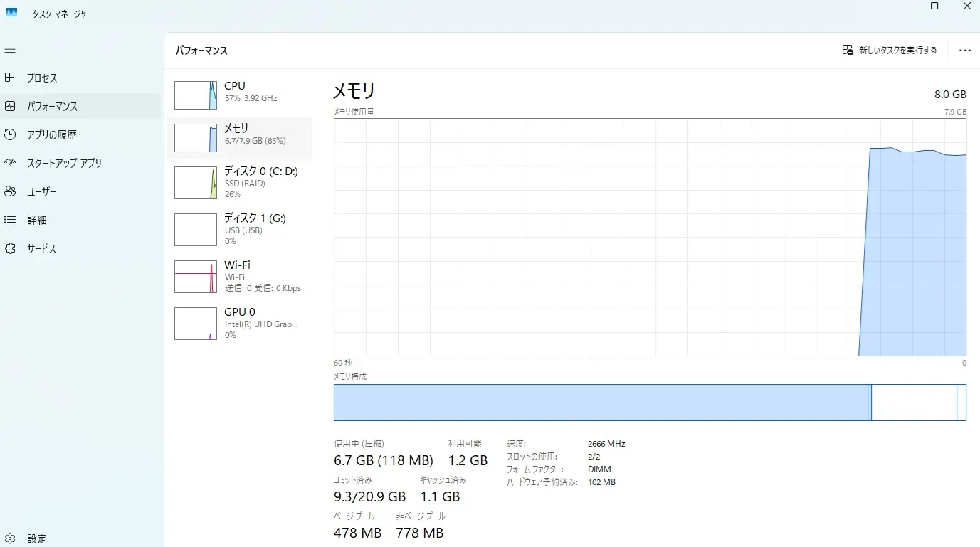Click the new task icon beside 新しいタスクを実行する
Screen dimensions: 980x547
pos(848,50)
